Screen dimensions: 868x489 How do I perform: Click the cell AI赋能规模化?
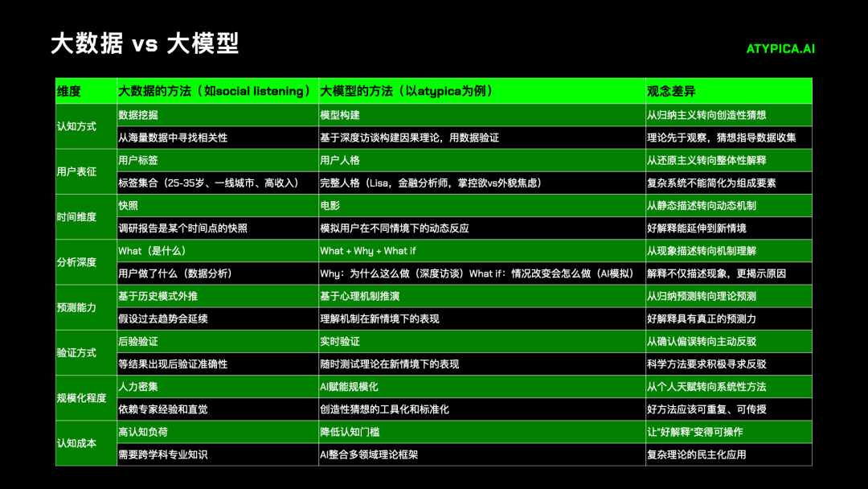pos(481,387)
